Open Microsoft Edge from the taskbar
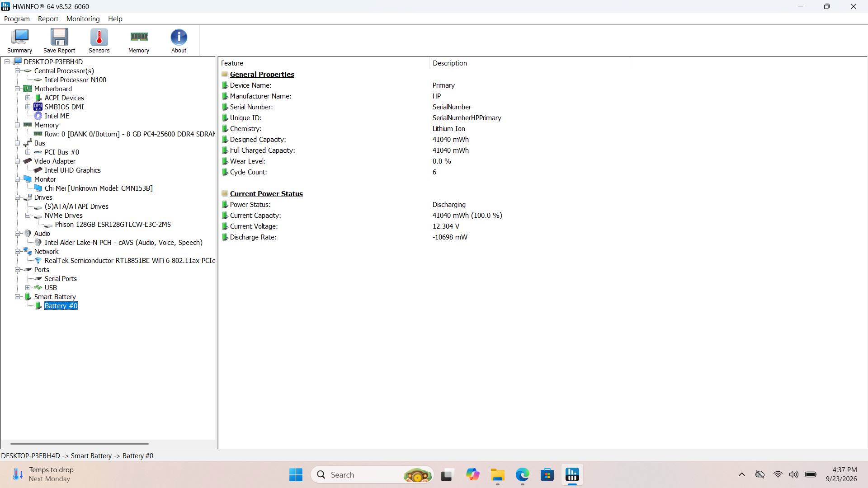This screenshot has height=488, width=868. [522, 475]
